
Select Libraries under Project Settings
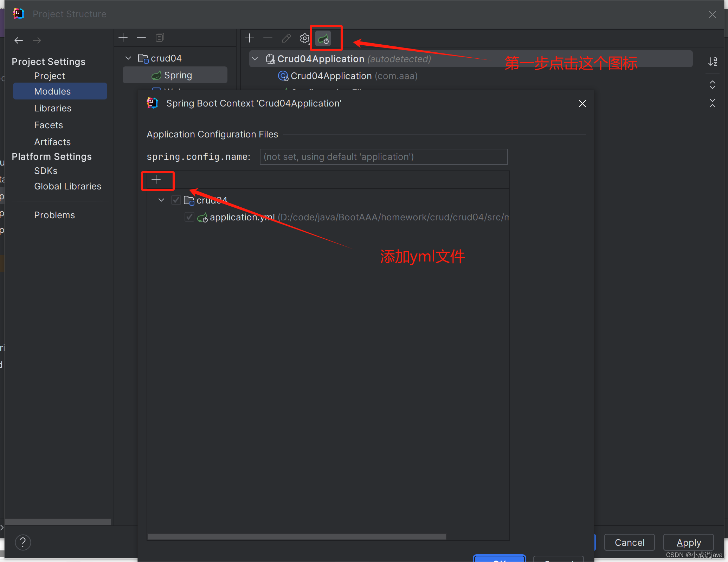click(x=53, y=108)
